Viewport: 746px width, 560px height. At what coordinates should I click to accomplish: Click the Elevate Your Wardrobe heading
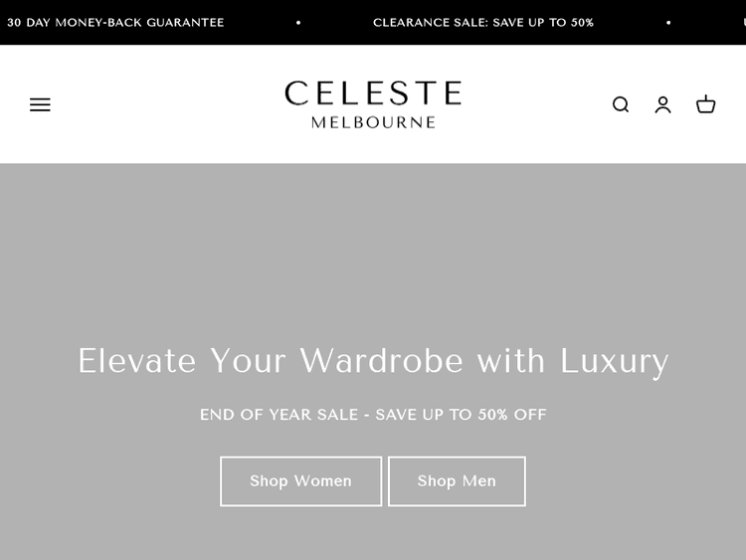click(373, 360)
